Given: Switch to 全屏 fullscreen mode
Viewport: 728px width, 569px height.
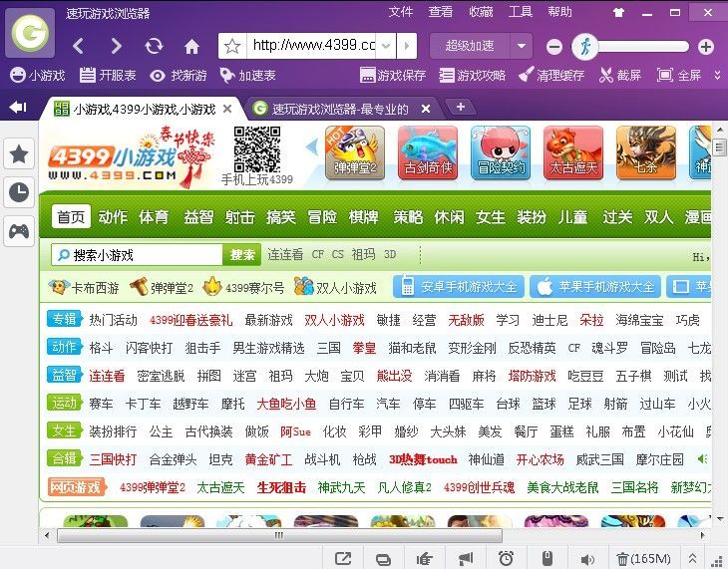Looking at the screenshot, I should coord(679,75).
